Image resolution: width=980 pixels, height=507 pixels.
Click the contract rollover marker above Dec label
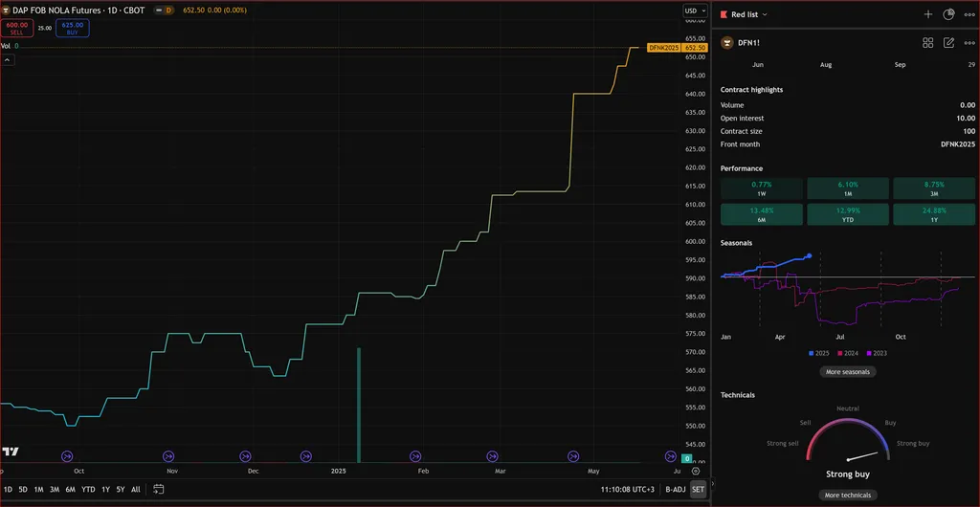pos(245,456)
